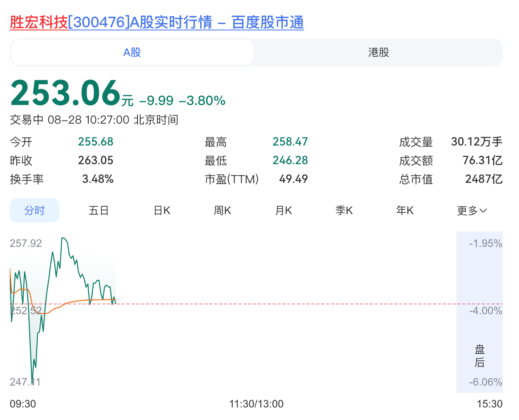Click the 总市值 value 2487亿
Viewport: 519px width, 420px height.
pos(484,179)
